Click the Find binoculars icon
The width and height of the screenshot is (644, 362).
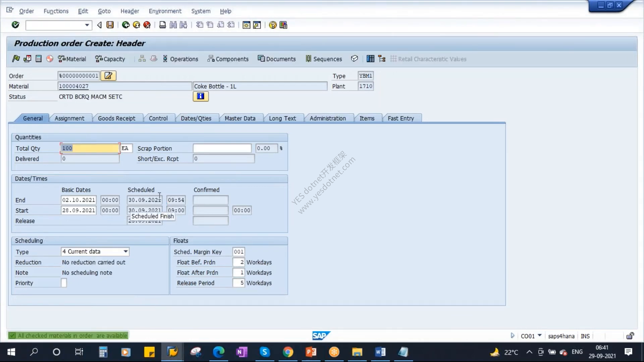tap(173, 25)
